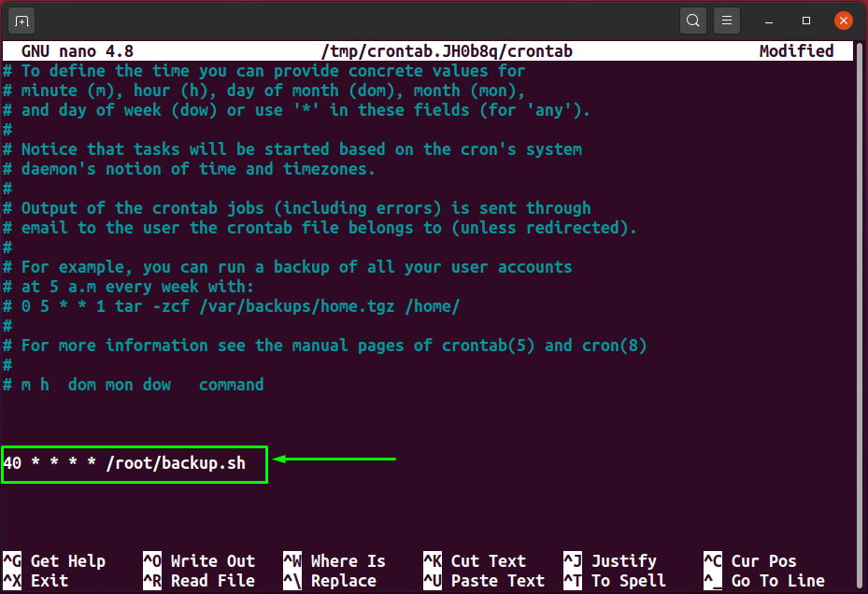868x594 pixels.
Task: Click the ^_ Go To Line shortcut
Action: click(x=764, y=581)
